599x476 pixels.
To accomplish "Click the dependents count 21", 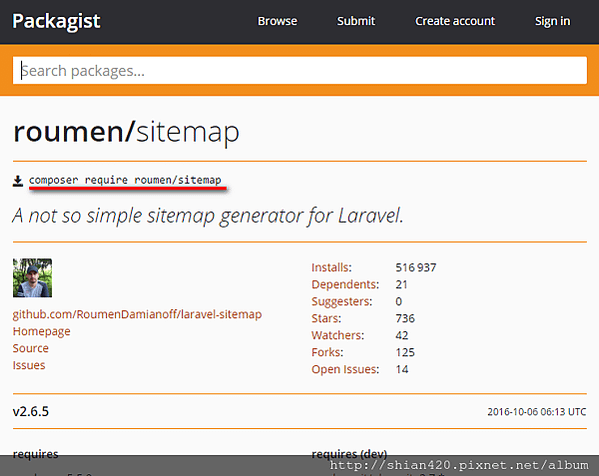I will [401, 284].
